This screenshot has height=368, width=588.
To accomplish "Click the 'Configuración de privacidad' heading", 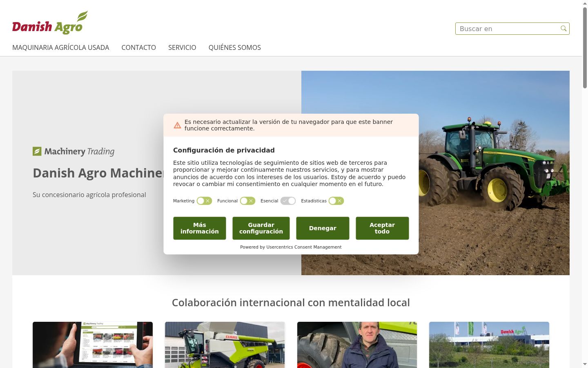I will point(224,150).
